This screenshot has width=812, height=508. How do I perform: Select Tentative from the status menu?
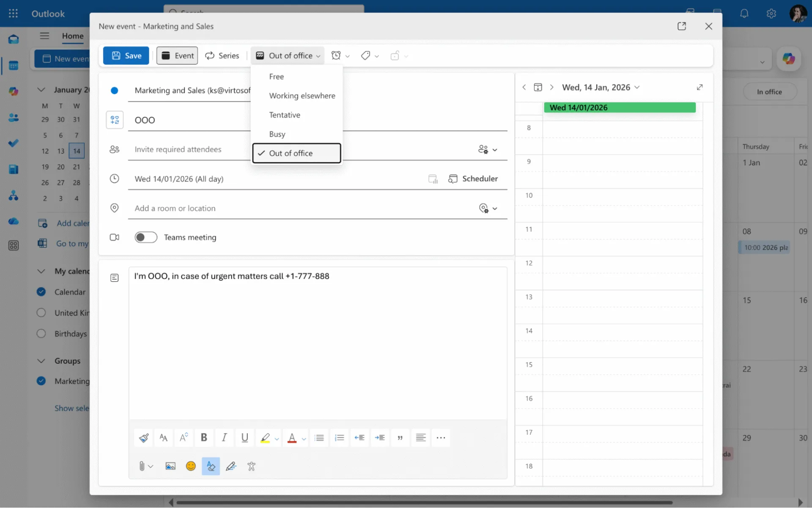pyautogui.click(x=285, y=115)
